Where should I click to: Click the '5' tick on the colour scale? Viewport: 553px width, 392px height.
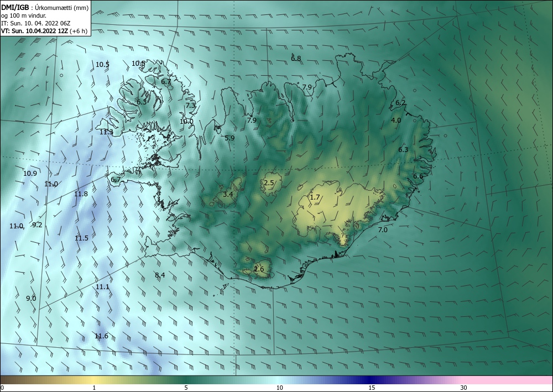tap(186, 388)
